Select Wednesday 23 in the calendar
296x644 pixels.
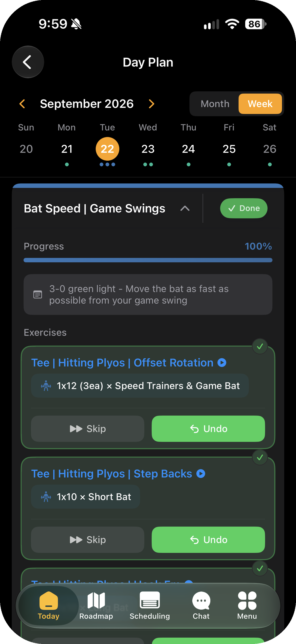pos(148,149)
